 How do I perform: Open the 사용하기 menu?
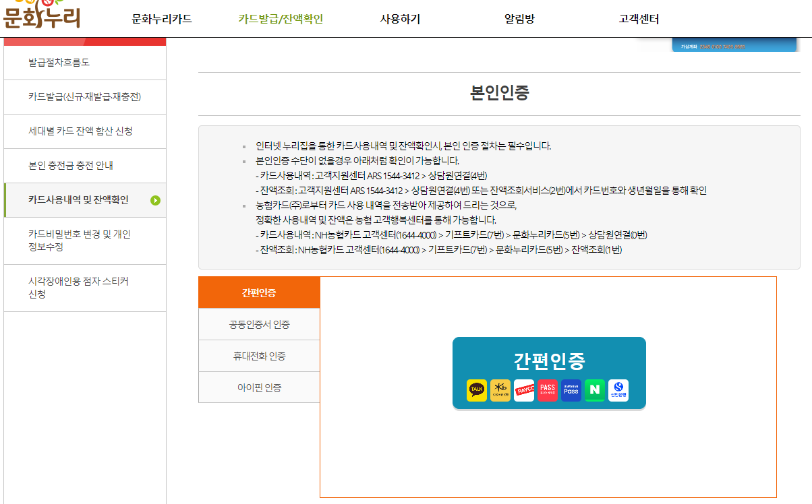click(x=399, y=20)
